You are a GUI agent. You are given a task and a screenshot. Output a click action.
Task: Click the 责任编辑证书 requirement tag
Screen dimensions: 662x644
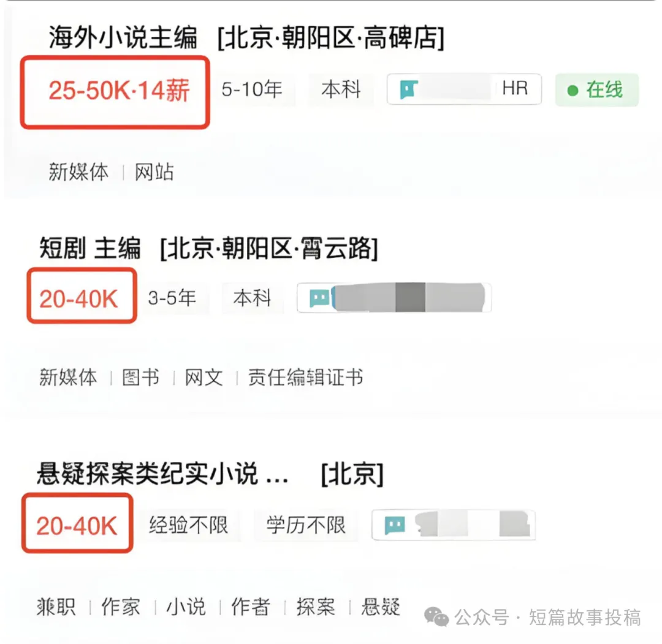304,378
